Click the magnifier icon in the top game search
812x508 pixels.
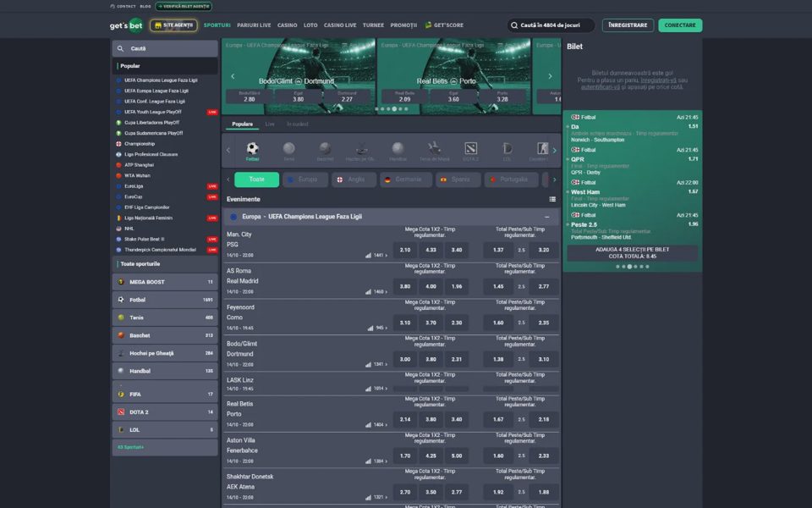[x=514, y=25]
